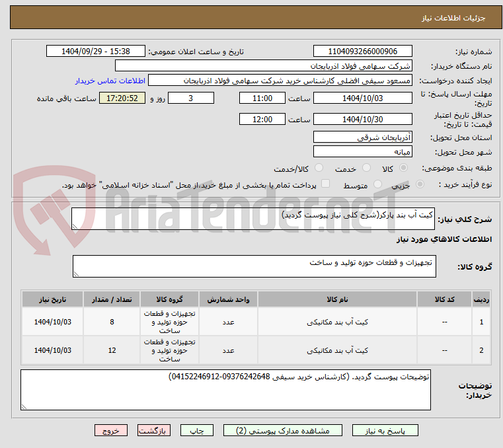Click the شرح کلی نیاز text area

(x=252, y=219)
